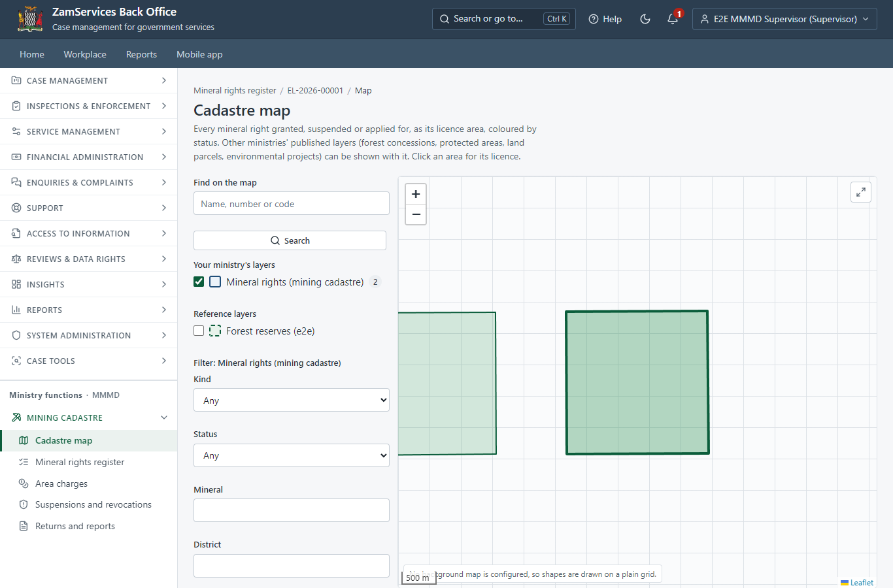Click the Zambia coat of arms logo

click(30, 19)
